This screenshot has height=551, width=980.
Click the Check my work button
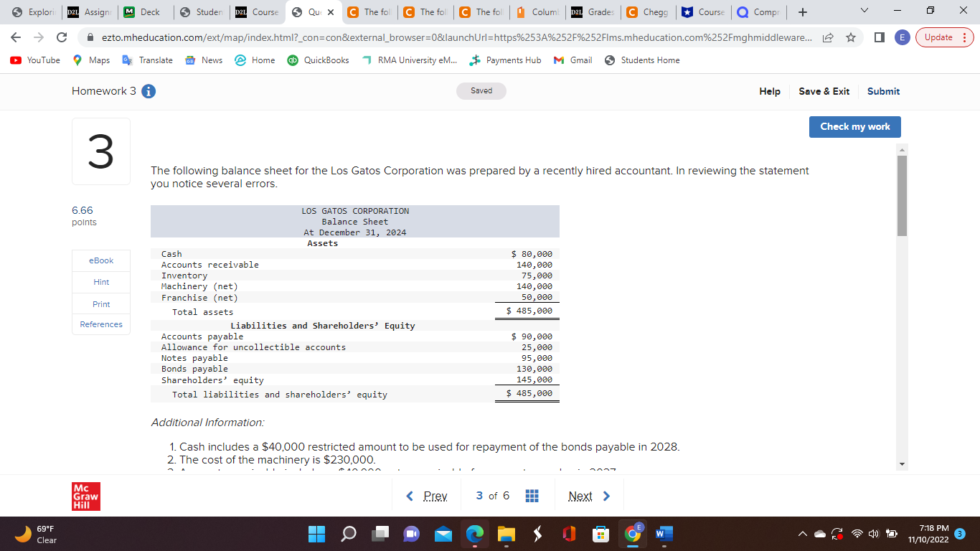coord(854,126)
